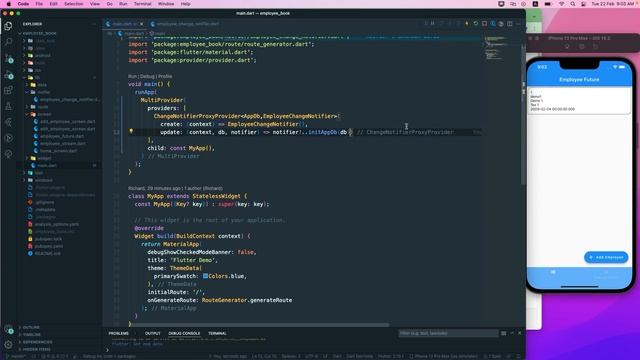Open the Search view in activity bar
Viewport: 640px width, 360px height.
(x=8, y=42)
